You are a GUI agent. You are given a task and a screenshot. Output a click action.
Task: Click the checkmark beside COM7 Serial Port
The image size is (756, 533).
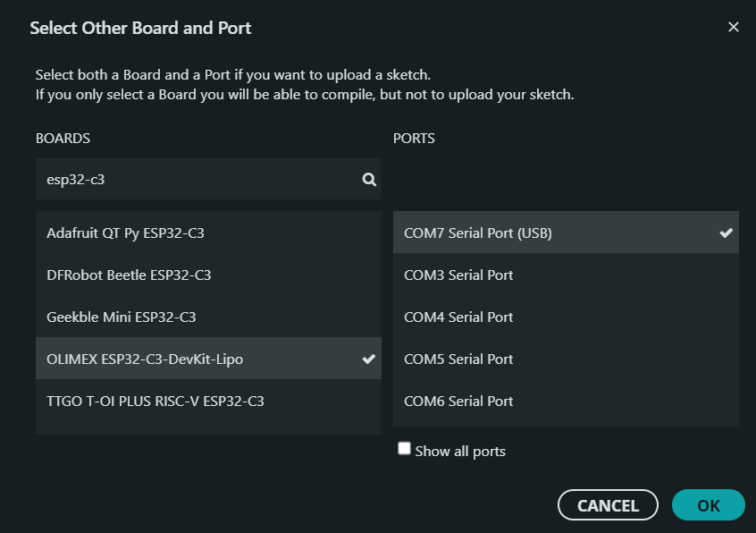pos(726,233)
